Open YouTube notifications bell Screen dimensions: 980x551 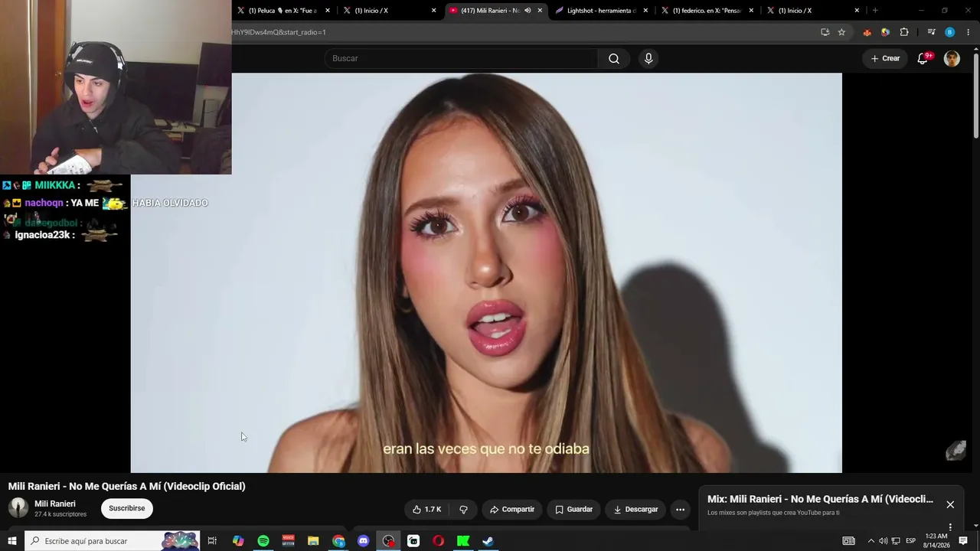(x=923, y=58)
